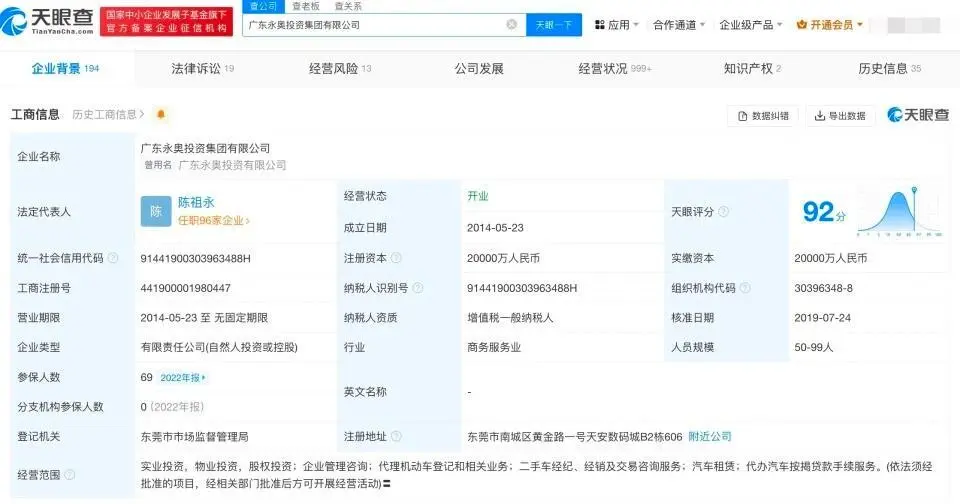Switch to the 查公司 search tab
Screen dimensions: 960x504
(x=263, y=6)
